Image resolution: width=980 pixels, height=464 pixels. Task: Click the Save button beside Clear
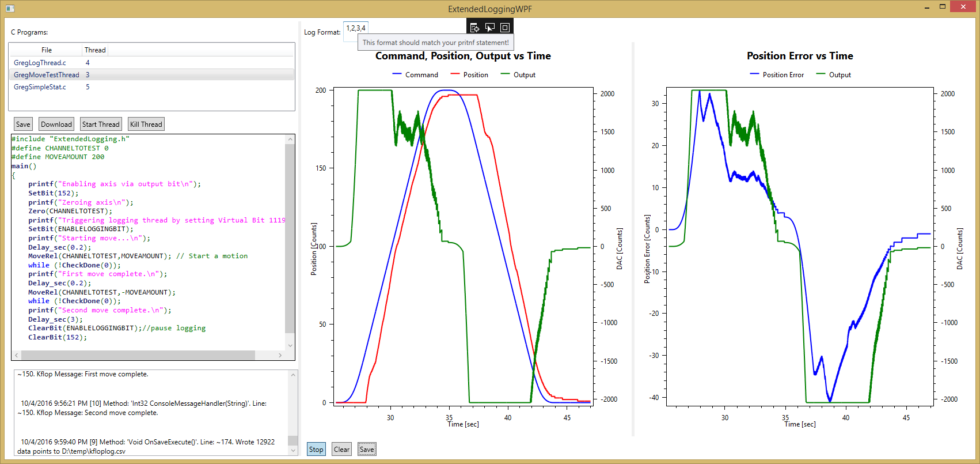coord(367,450)
